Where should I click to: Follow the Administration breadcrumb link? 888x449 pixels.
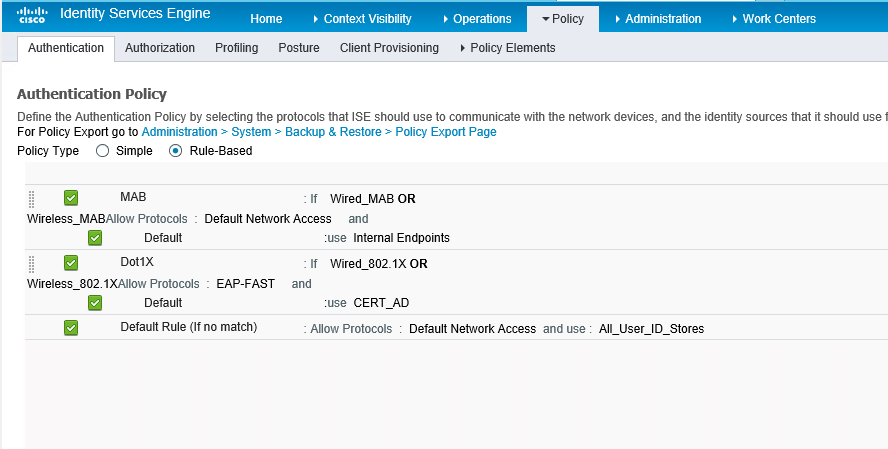click(x=180, y=132)
